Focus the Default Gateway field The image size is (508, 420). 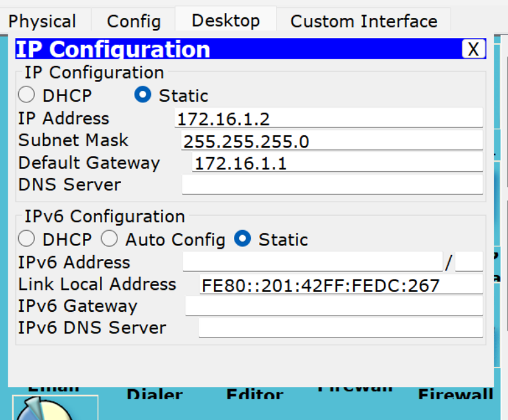(x=337, y=163)
